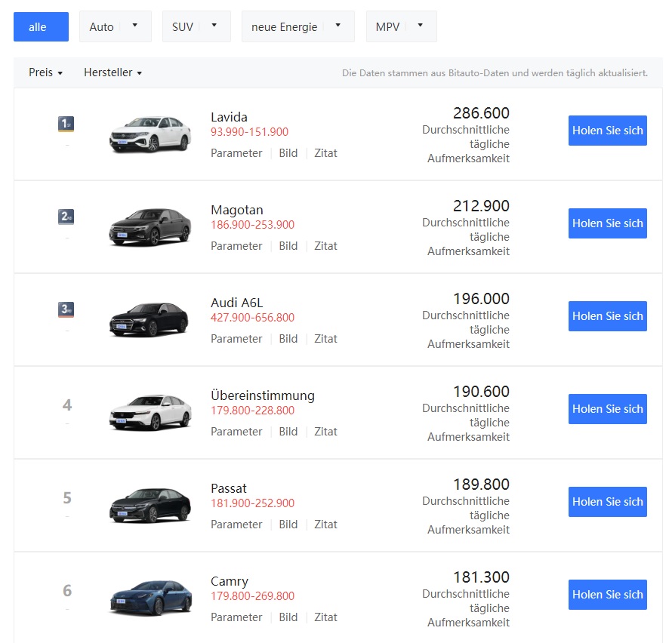Open the Hersteller filter dropdown
This screenshot has width=672, height=643.
pos(113,72)
